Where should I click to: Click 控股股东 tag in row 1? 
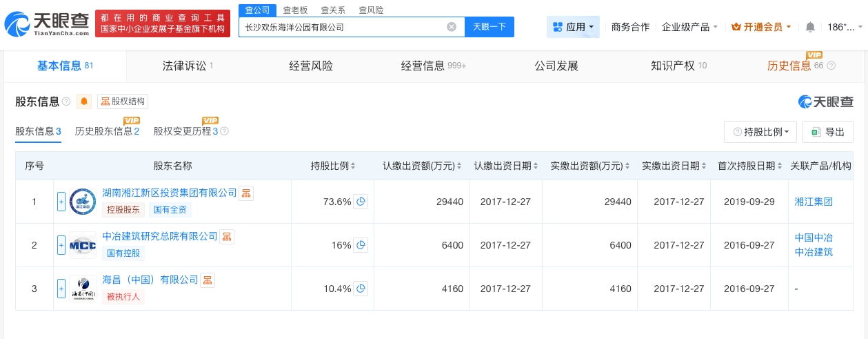tap(123, 210)
